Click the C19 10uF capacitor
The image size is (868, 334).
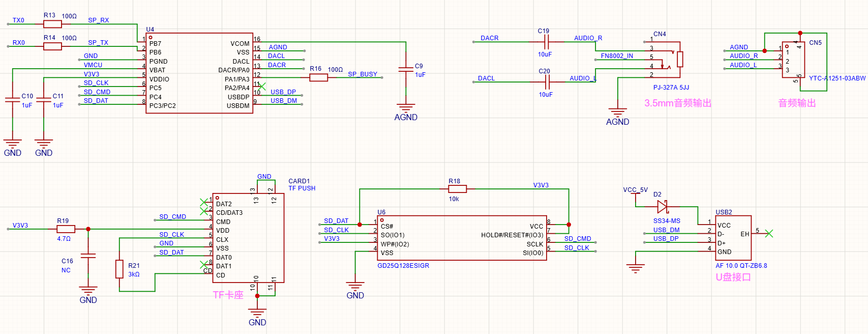547,42
